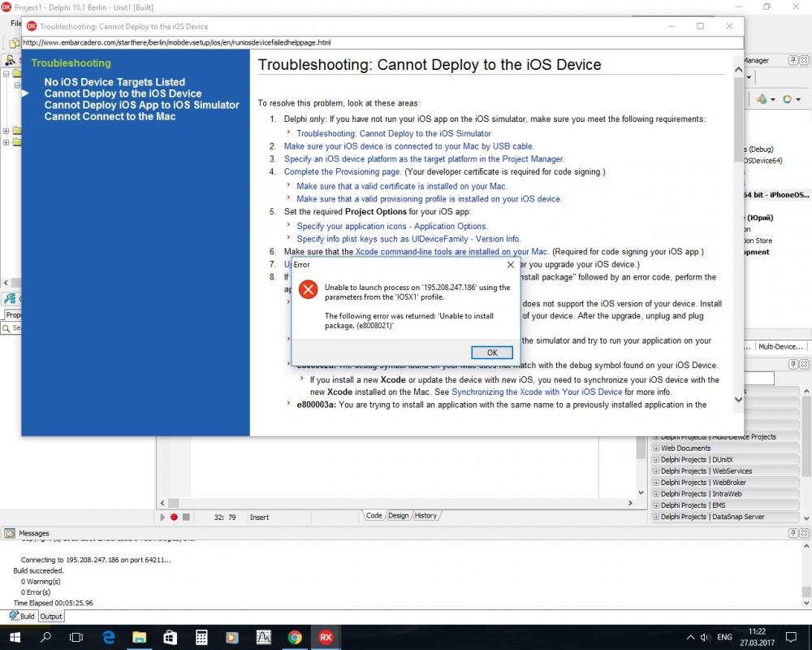
Task: Open the Action Center notifications icon
Action: (791, 637)
